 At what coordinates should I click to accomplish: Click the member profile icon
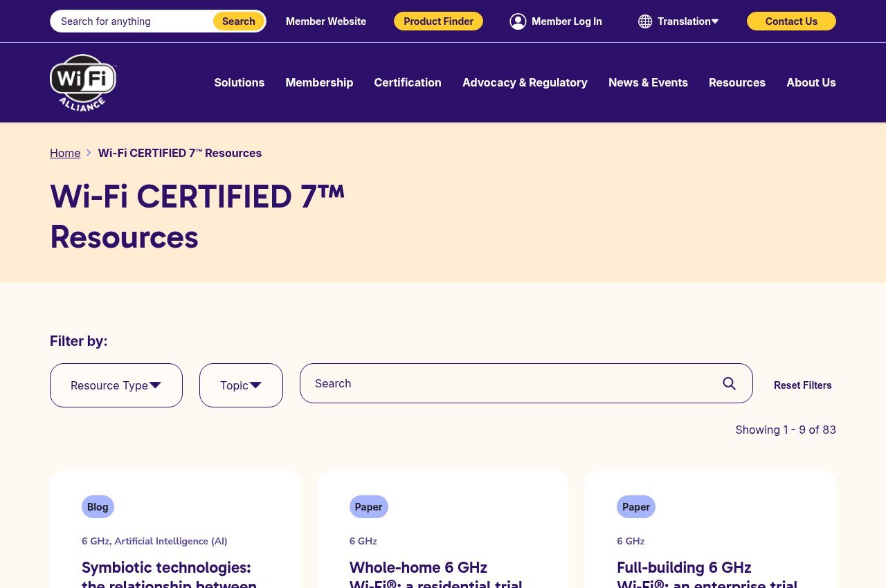(518, 21)
